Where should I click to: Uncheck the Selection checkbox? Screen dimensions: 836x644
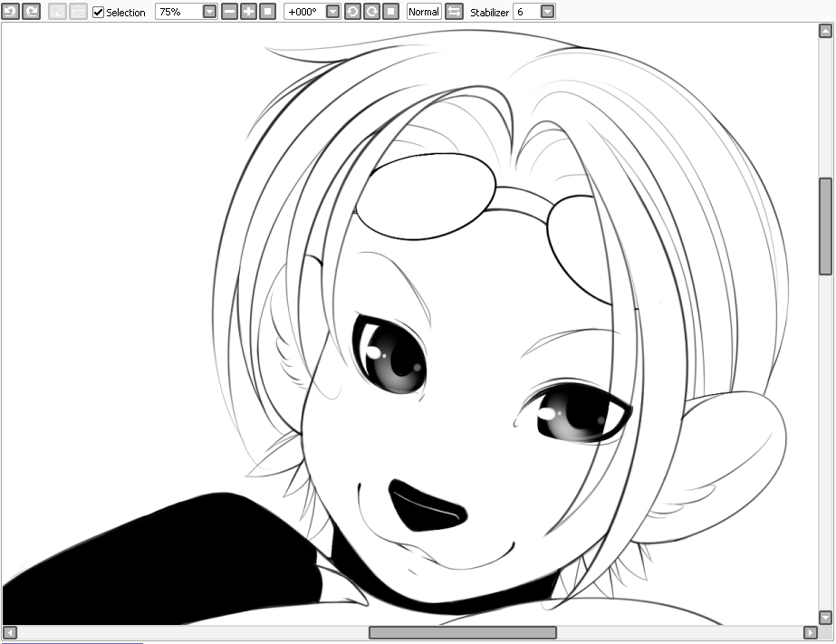[99, 13]
